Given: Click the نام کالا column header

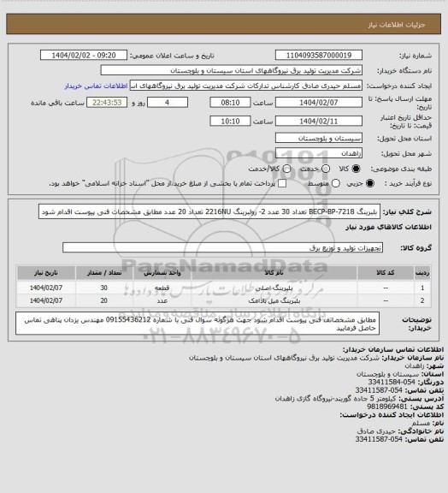Looking at the screenshot, I should (274, 273).
